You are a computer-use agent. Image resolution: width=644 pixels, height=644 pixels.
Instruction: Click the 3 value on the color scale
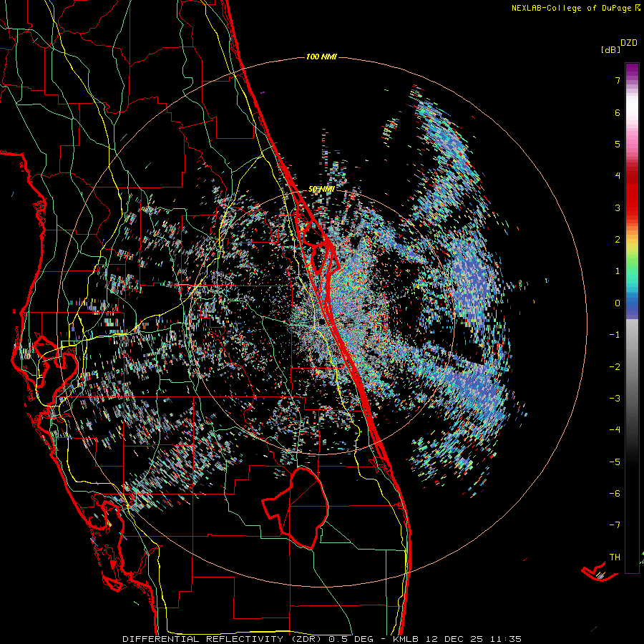(x=618, y=208)
